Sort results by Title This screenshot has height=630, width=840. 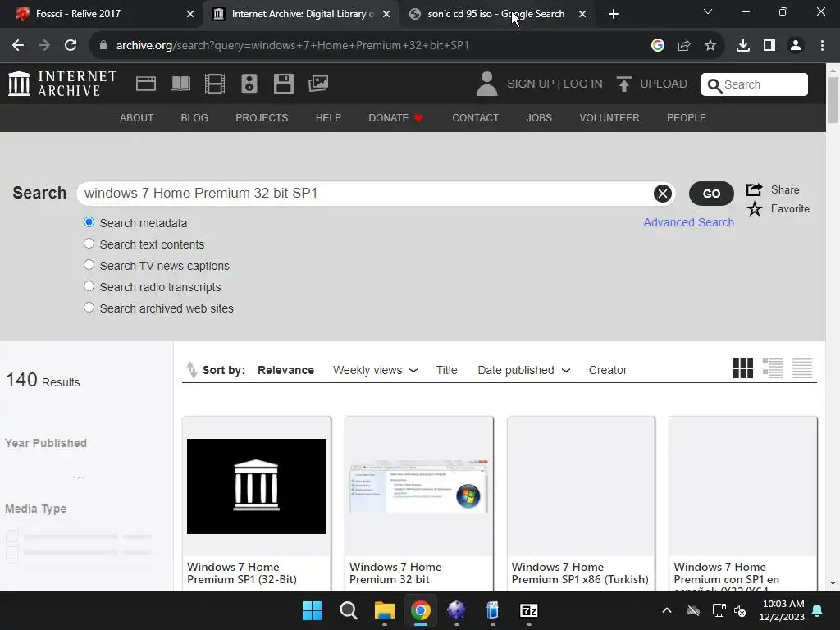pos(446,370)
